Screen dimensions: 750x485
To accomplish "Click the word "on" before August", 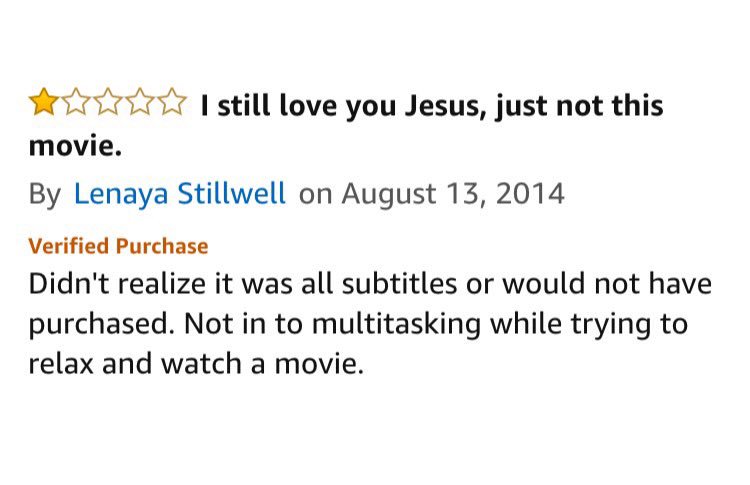I will (315, 196).
